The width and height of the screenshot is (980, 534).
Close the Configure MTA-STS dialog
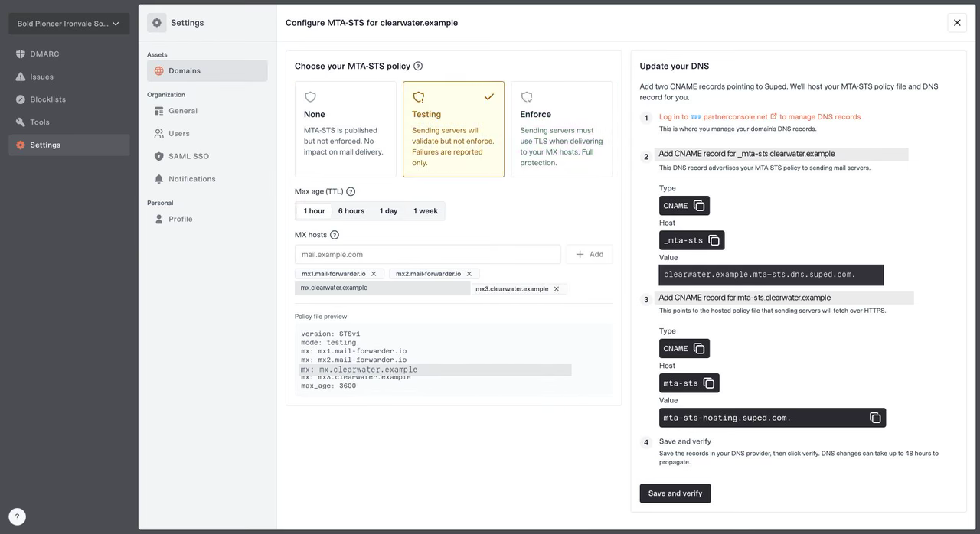[x=957, y=23]
